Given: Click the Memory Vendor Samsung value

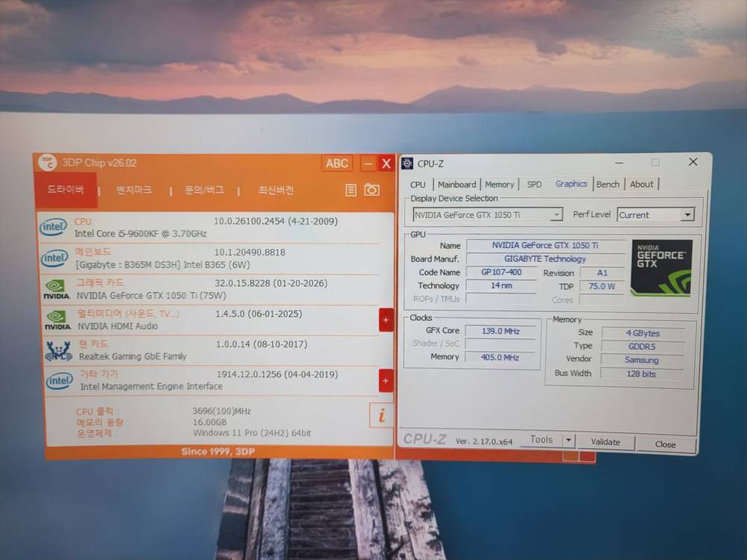Looking at the screenshot, I should click(642, 360).
